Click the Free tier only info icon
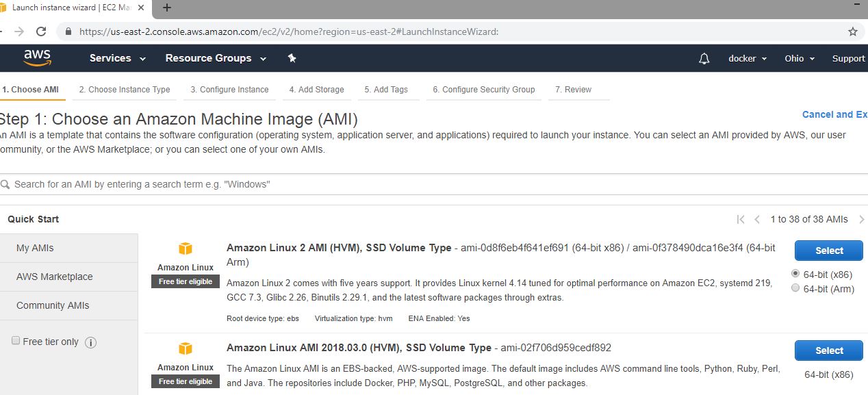868x395 pixels. click(x=90, y=342)
